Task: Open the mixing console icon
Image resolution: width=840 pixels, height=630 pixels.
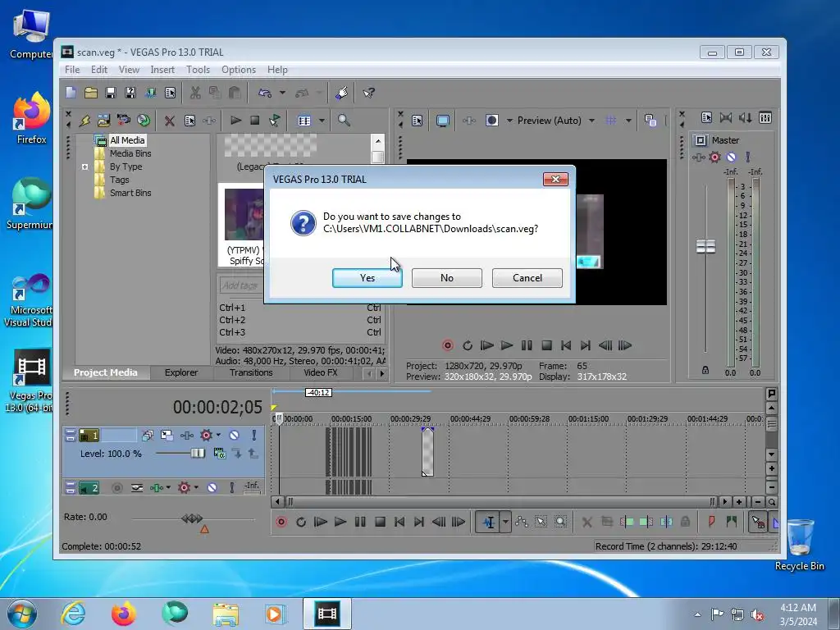Action: tap(765, 118)
